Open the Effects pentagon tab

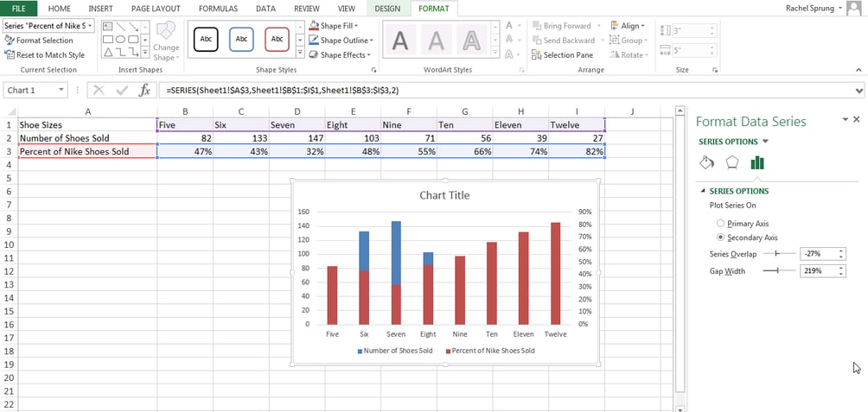coord(732,162)
